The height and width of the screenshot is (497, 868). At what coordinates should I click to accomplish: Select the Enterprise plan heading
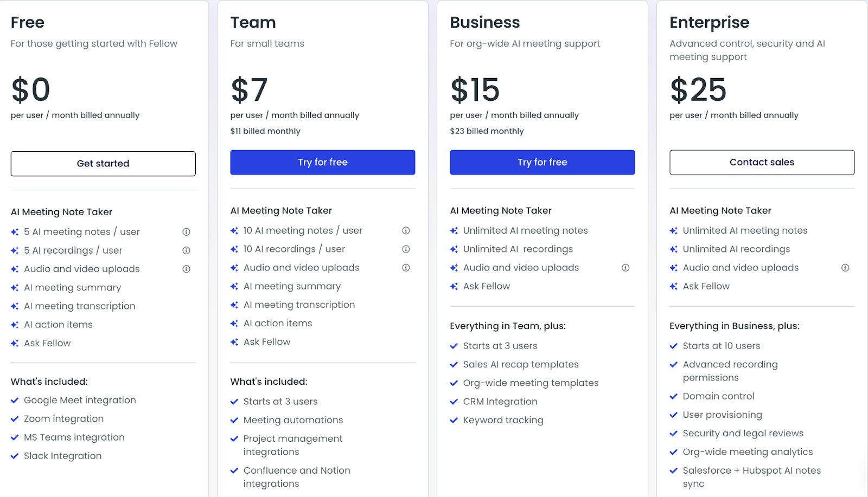point(710,22)
